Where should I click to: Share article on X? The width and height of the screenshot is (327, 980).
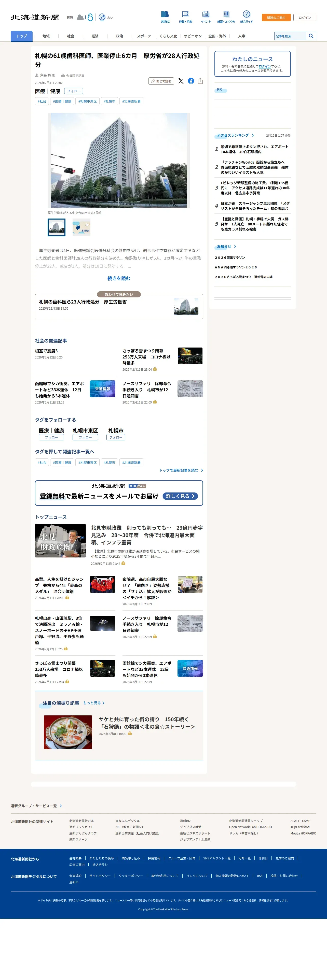coord(181,81)
